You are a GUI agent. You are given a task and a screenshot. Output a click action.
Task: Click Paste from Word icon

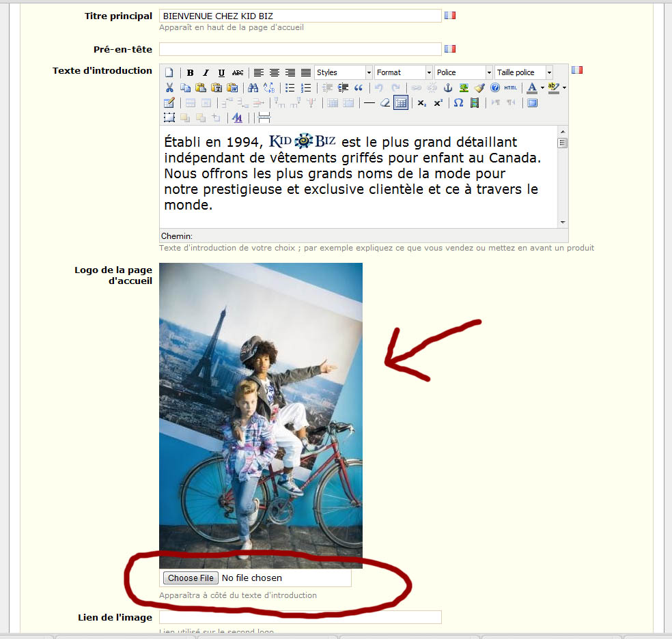click(232, 88)
